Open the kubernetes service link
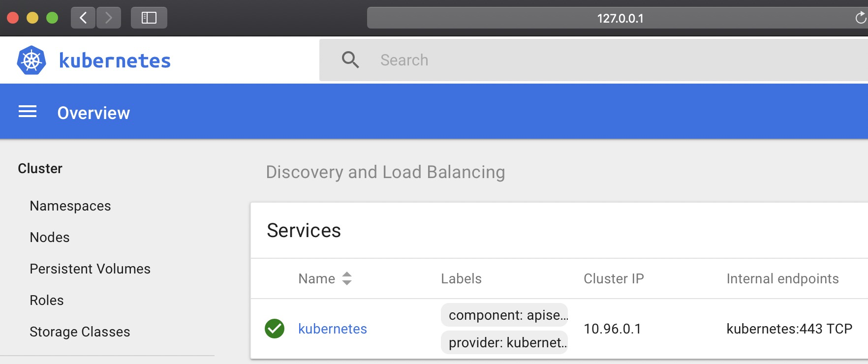This screenshot has height=364, width=868. (333, 329)
